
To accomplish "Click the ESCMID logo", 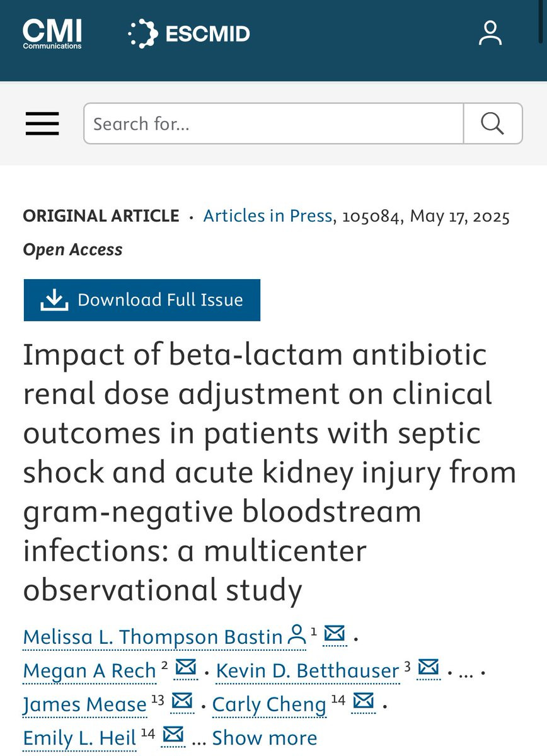I will [189, 34].
